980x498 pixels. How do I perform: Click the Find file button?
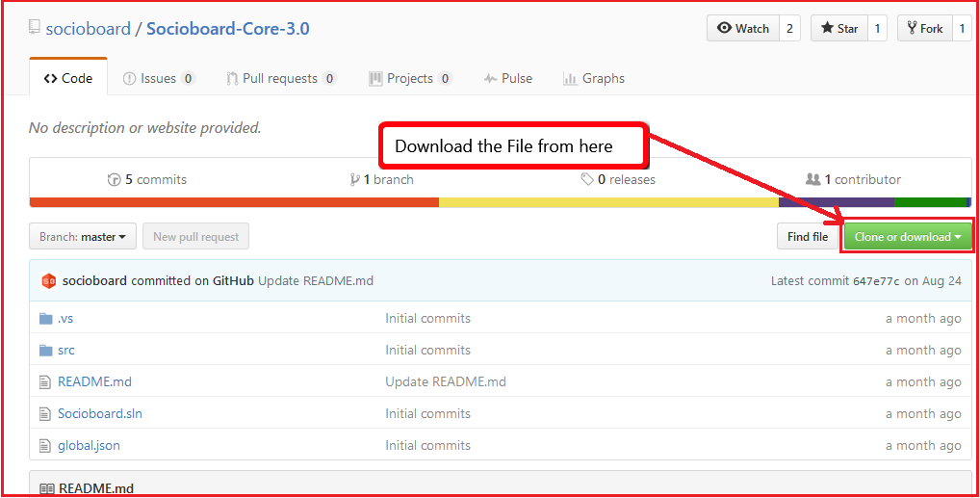tap(808, 237)
